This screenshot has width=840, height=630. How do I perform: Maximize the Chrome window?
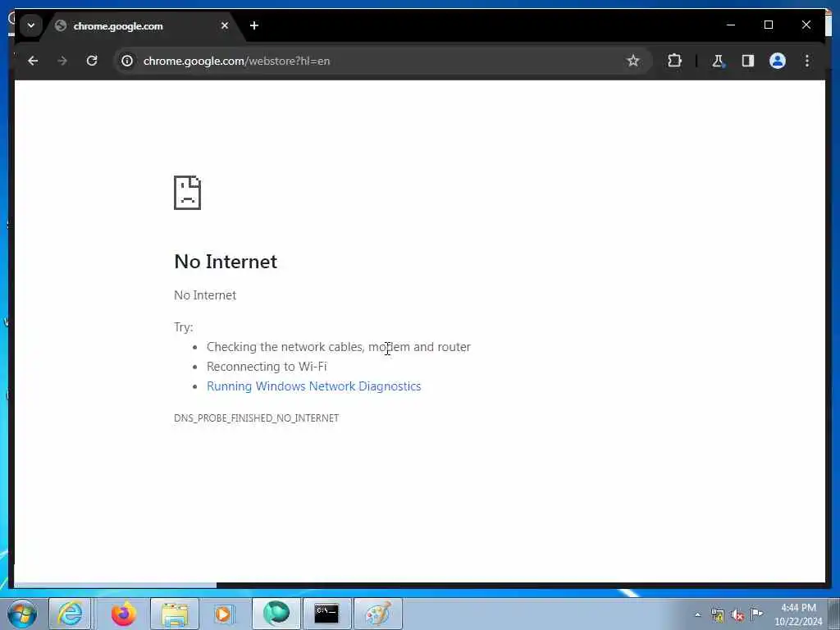pos(768,25)
